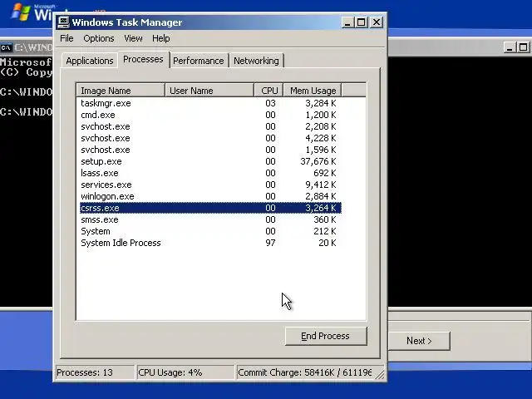Screen dimensions: 532x399
Task: Click the 9,412 K memory value
Action: pos(320,185)
